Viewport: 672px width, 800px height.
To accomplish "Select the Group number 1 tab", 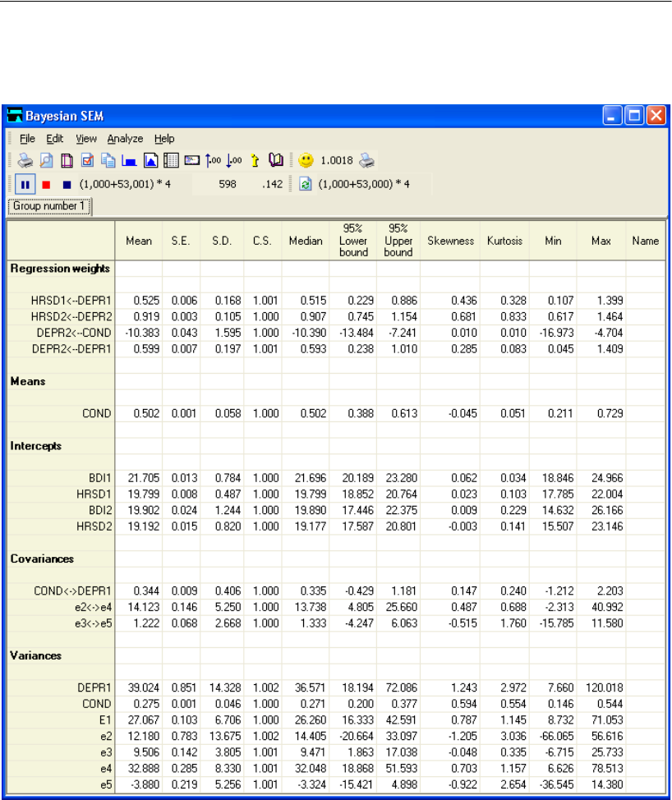I will coord(49,206).
